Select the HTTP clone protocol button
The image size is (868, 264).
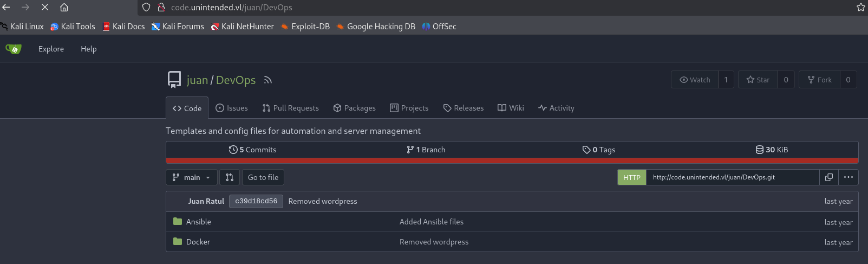click(x=632, y=177)
